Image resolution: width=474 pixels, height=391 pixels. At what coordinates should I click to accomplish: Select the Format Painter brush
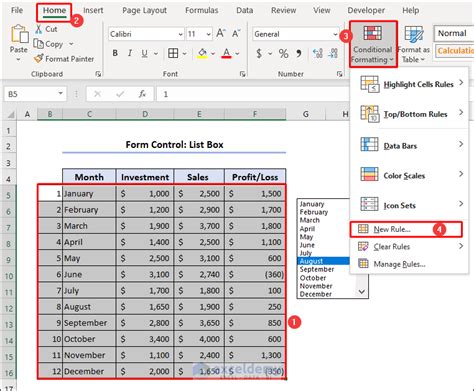tap(39, 59)
